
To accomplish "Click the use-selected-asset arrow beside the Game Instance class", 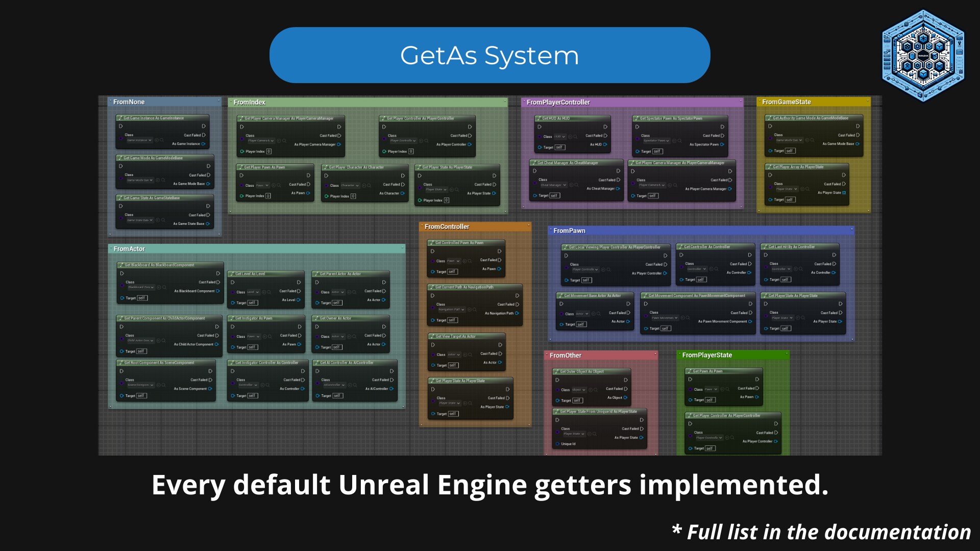I will (157, 140).
